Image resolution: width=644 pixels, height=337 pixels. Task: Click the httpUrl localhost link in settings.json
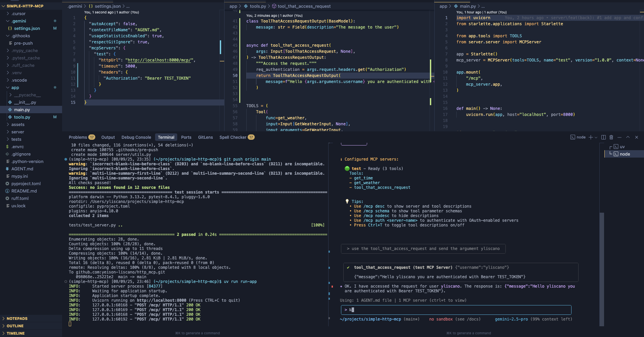pyautogui.click(x=159, y=60)
